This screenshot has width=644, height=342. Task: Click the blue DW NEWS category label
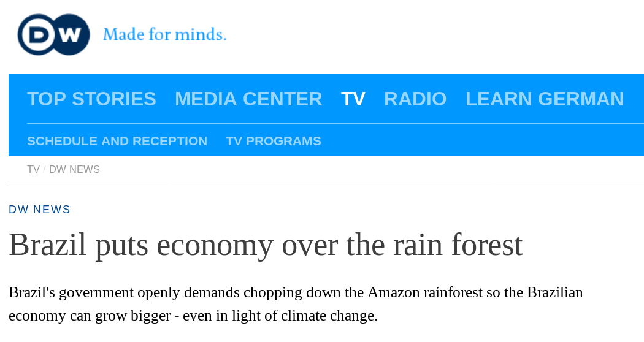[40, 210]
